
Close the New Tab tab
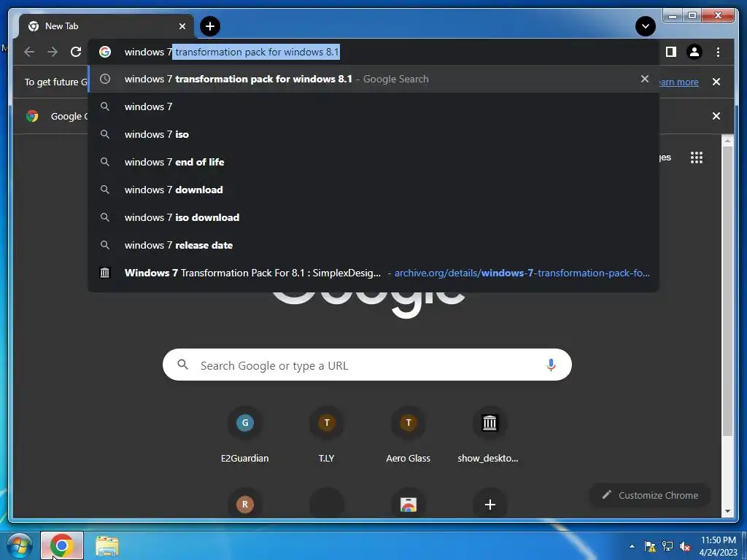point(182,26)
